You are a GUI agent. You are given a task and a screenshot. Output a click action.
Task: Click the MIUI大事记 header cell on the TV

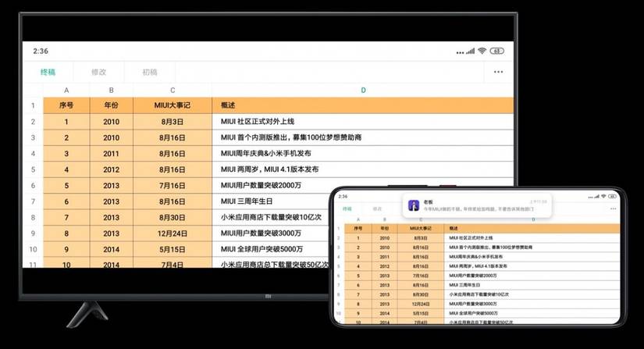click(173, 105)
